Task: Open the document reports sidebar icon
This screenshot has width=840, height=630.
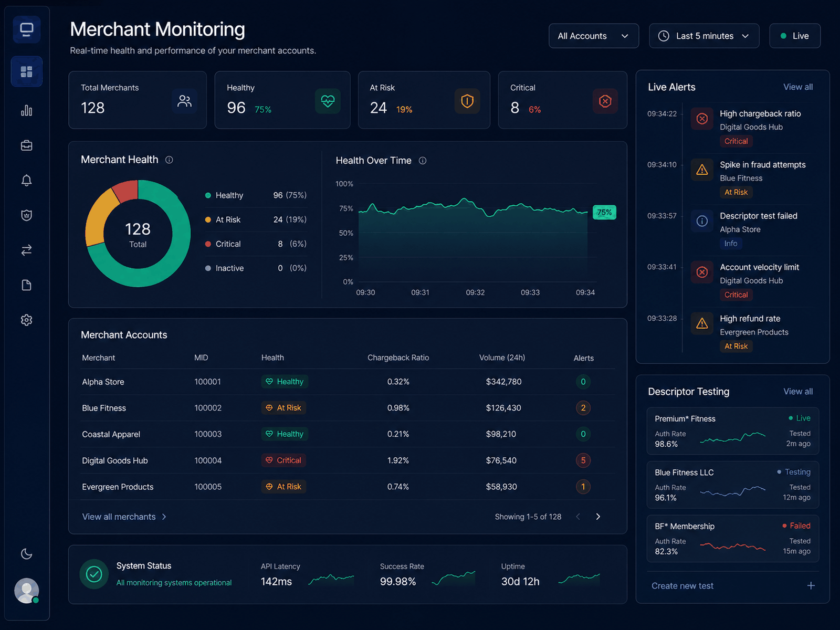Action: click(27, 285)
